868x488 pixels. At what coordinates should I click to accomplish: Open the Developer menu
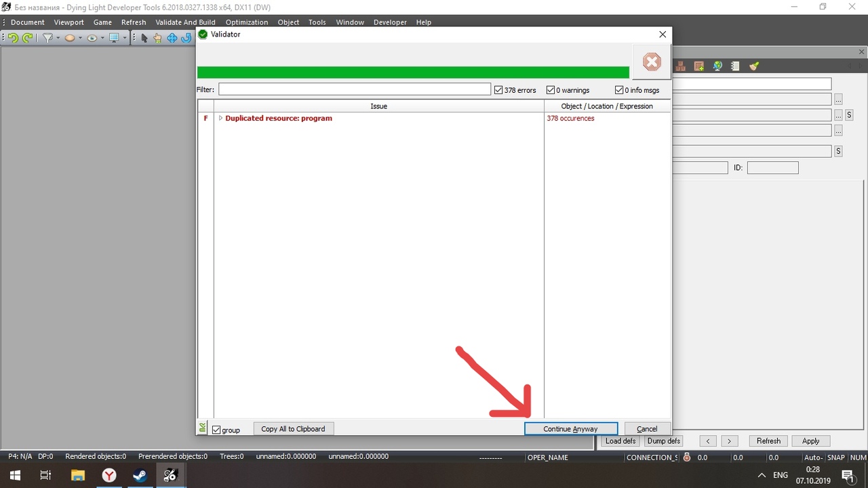(390, 22)
